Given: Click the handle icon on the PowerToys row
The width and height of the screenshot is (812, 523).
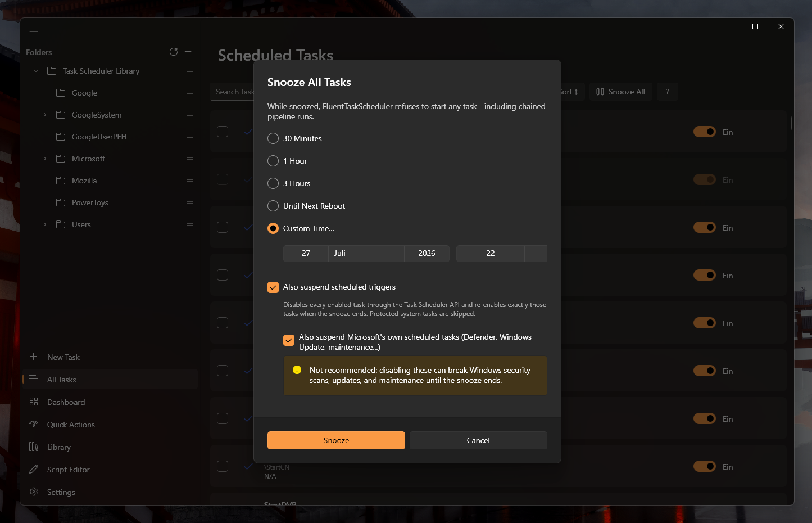Looking at the screenshot, I should click(x=190, y=202).
